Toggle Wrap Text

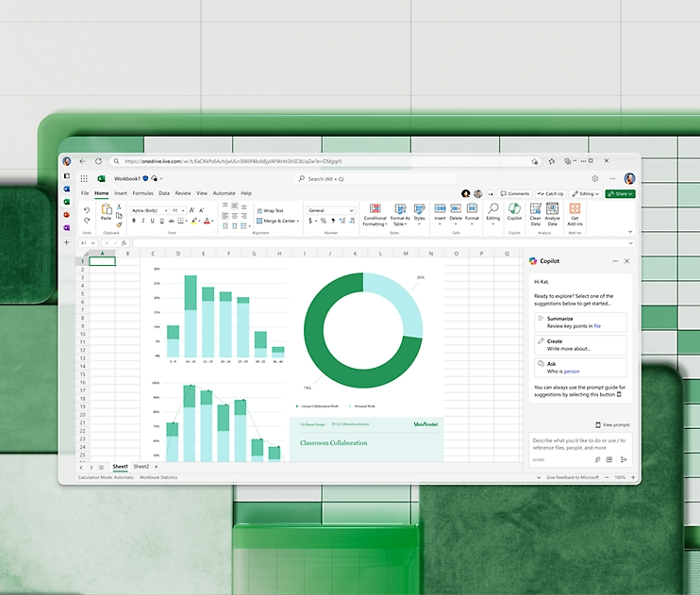270,210
